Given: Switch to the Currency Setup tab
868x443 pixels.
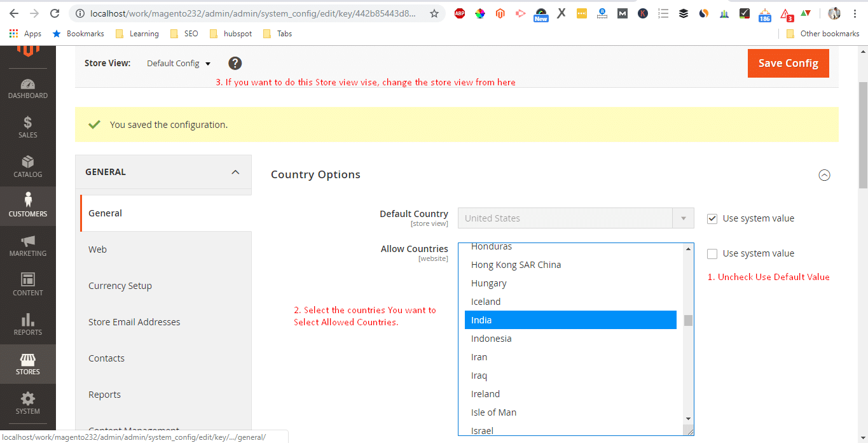Looking at the screenshot, I should tap(120, 286).
